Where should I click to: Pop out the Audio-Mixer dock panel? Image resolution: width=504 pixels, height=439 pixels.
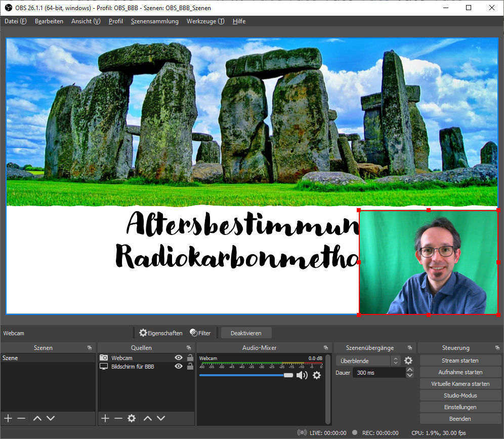[325, 348]
